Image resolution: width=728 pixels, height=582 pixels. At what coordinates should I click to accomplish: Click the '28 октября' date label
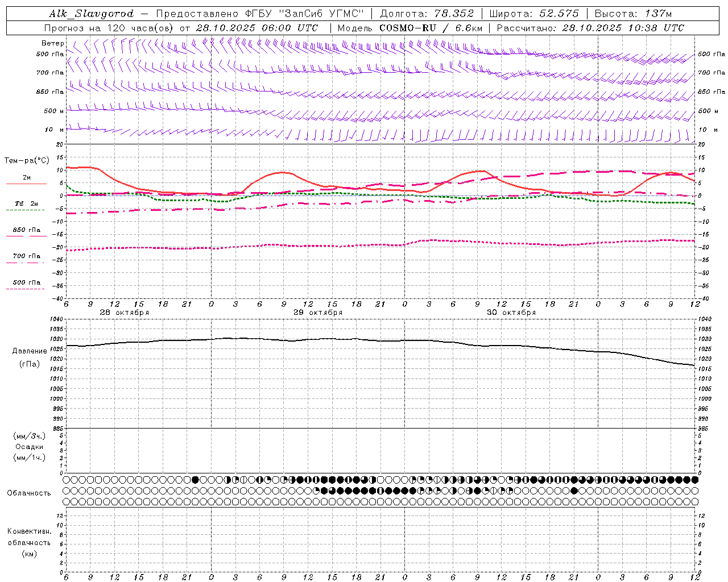pos(125,313)
